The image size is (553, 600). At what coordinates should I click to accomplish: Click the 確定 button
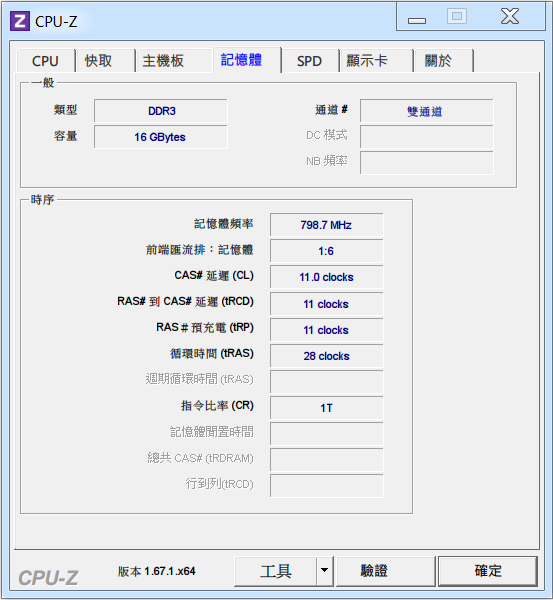pos(488,571)
